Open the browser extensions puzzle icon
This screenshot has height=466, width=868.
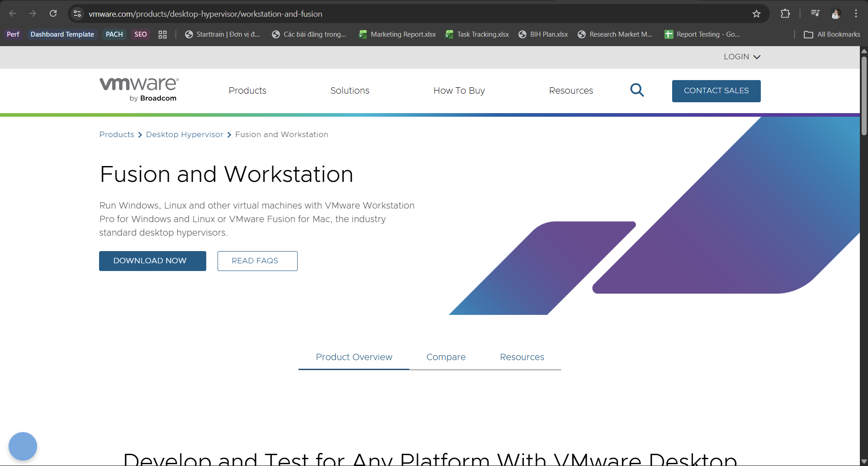[785, 14]
